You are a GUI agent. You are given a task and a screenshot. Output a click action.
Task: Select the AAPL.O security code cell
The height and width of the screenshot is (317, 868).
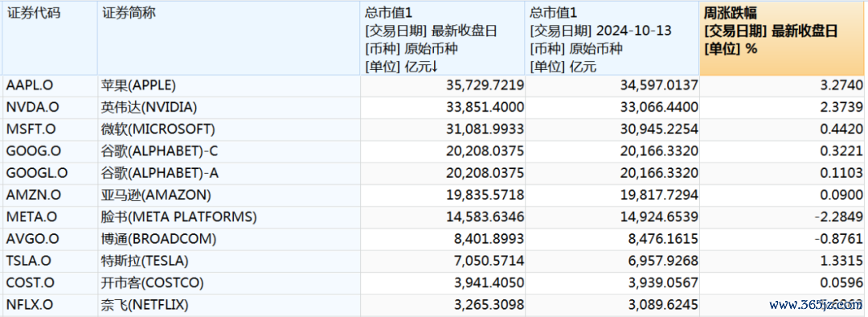coord(50,85)
